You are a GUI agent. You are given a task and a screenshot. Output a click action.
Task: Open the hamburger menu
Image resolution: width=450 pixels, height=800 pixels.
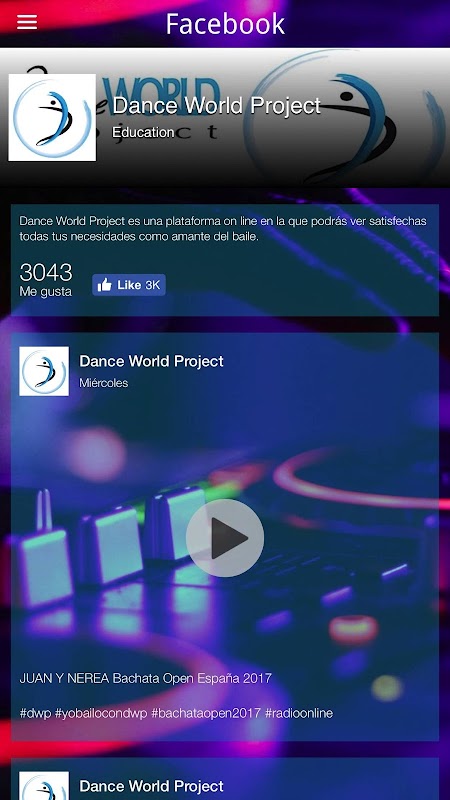point(27,22)
